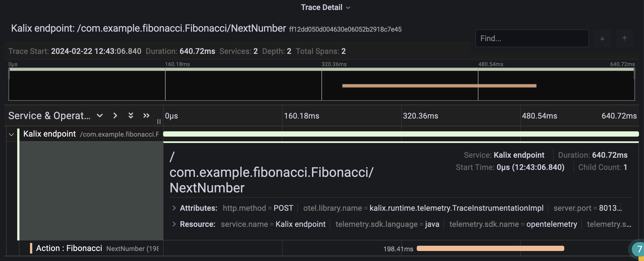Click the 480.54ms timeline tick label

(x=539, y=116)
